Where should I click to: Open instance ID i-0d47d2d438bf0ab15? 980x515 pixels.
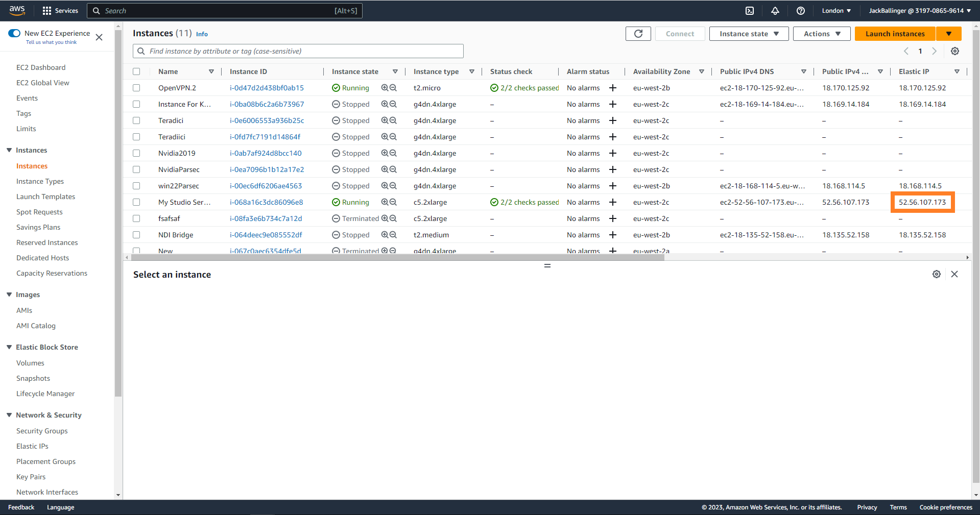click(x=267, y=88)
